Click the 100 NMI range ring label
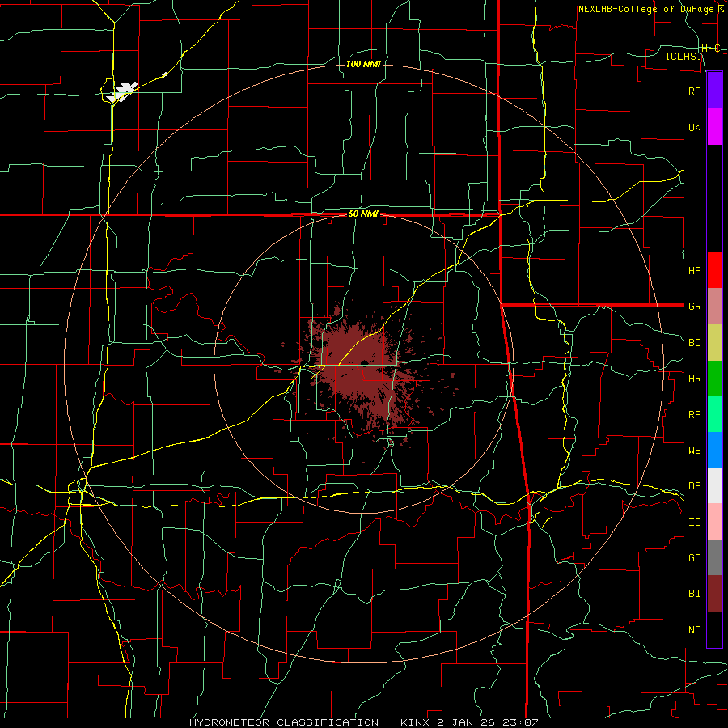Viewport: 728px width, 728px height. [x=363, y=64]
